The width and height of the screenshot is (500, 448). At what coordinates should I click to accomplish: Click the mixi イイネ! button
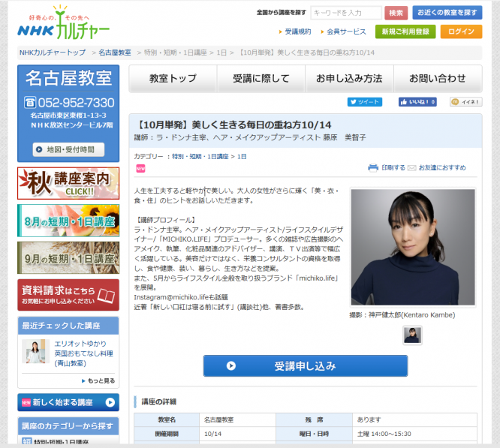point(465,102)
